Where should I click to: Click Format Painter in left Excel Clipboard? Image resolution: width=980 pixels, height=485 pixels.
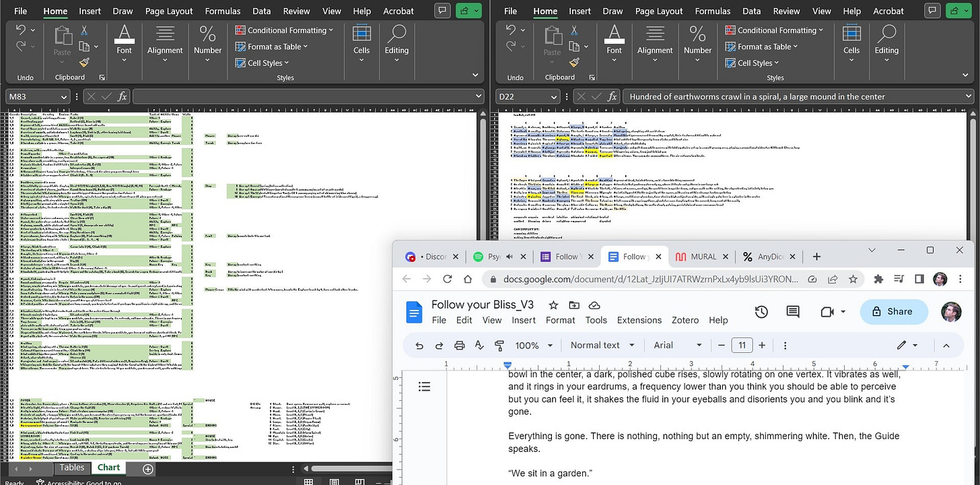[x=84, y=62]
